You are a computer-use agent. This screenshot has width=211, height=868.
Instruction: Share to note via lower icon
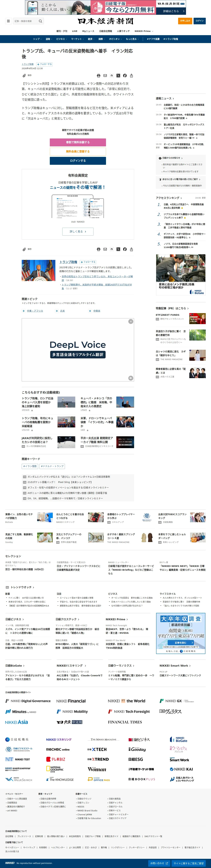112,249
